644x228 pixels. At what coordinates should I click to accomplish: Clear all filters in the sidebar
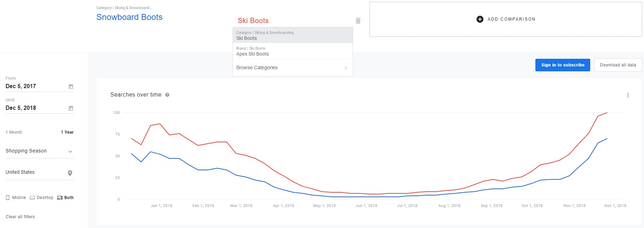tap(20, 217)
